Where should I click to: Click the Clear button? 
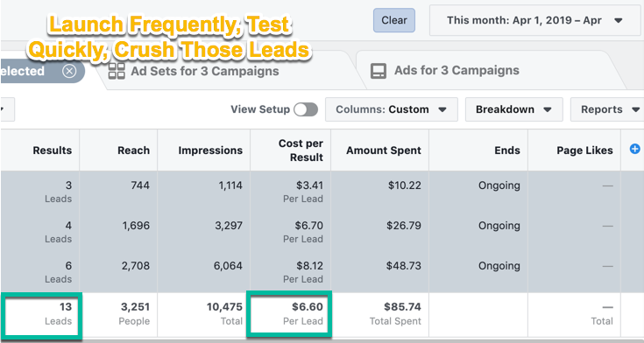pos(394,20)
